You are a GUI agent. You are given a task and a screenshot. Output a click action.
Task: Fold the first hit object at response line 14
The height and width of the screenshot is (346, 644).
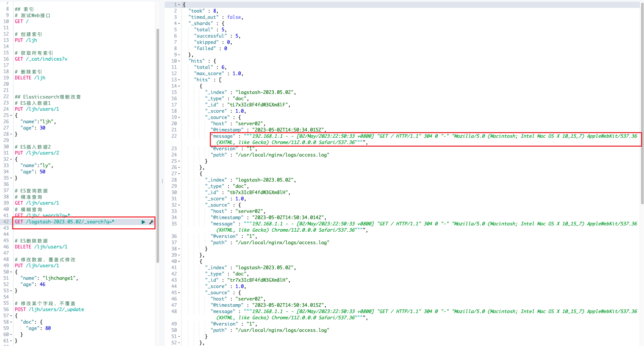coord(179,86)
